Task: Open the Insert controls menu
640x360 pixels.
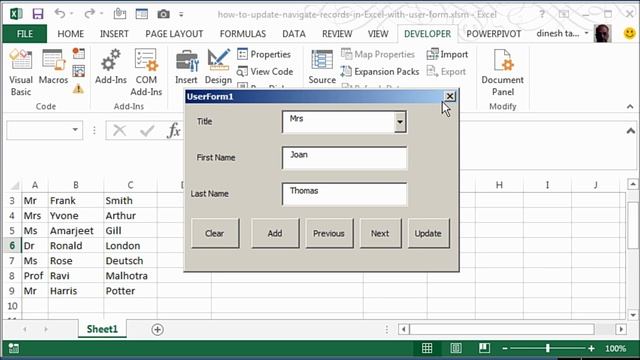Action: coord(186,67)
